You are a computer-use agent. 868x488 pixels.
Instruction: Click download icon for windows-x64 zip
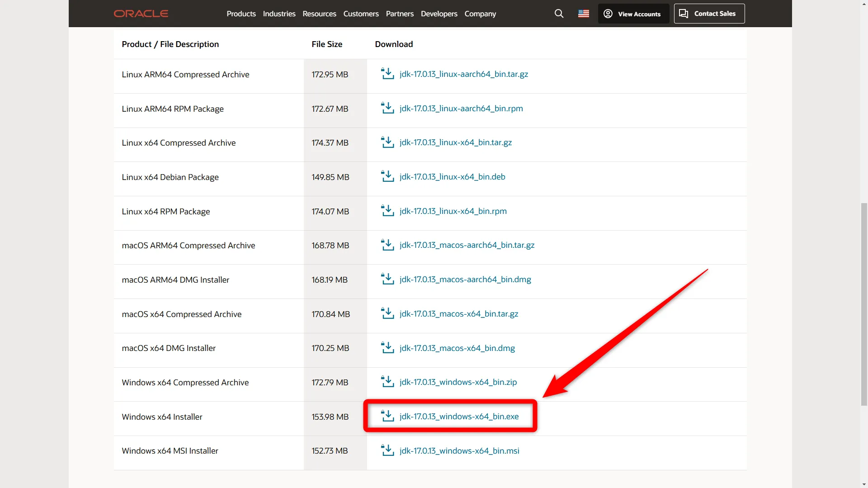[x=387, y=382]
